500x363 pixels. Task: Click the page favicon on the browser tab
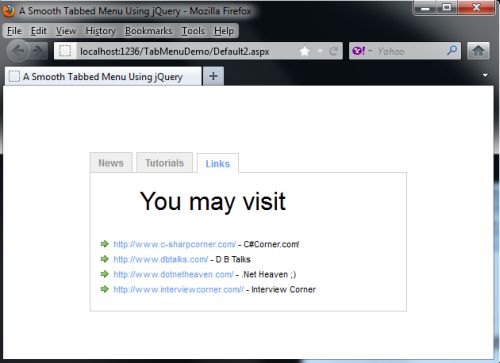pyautogui.click(x=14, y=76)
